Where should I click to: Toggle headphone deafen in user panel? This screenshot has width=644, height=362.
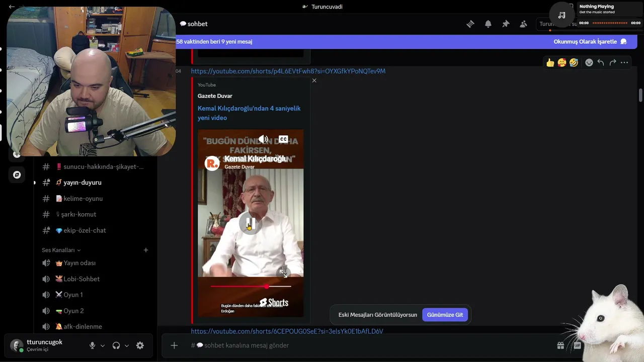click(116, 345)
